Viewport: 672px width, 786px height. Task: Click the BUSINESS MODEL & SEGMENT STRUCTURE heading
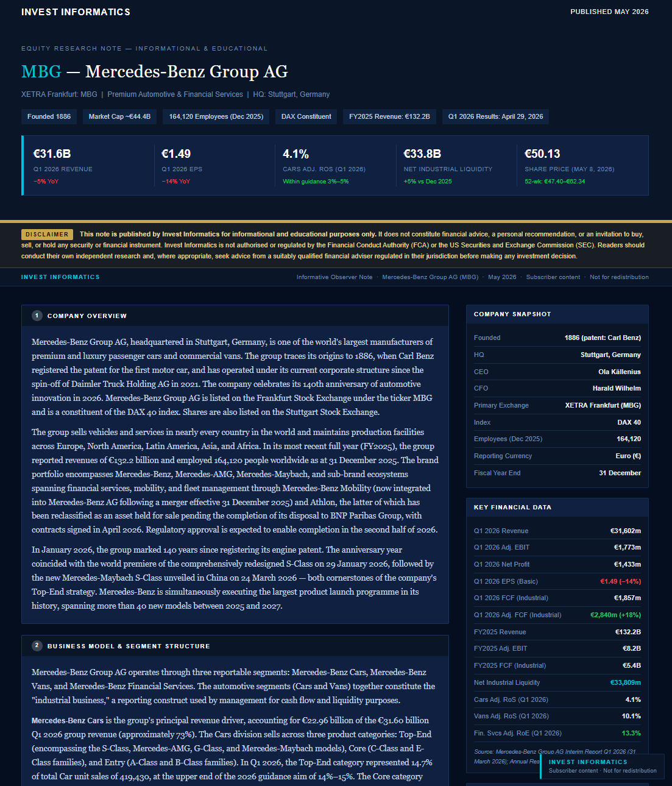[x=129, y=646]
